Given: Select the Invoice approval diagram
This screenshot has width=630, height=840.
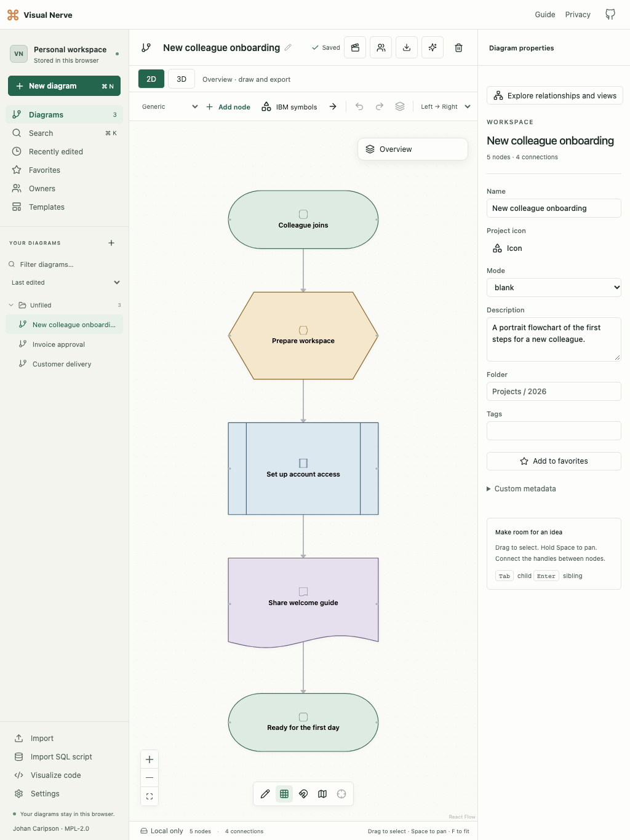Looking at the screenshot, I should pyautogui.click(x=65, y=344).
